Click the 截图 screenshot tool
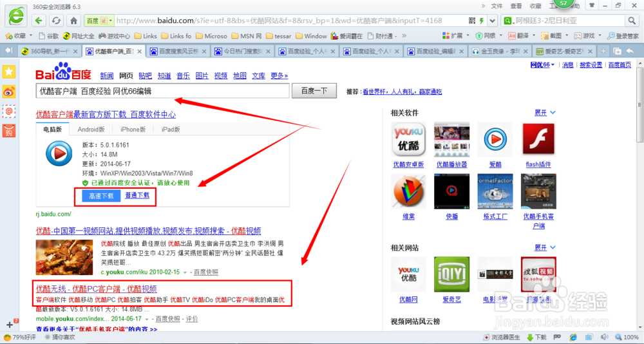The height and width of the screenshot is (344, 644). click(x=553, y=36)
